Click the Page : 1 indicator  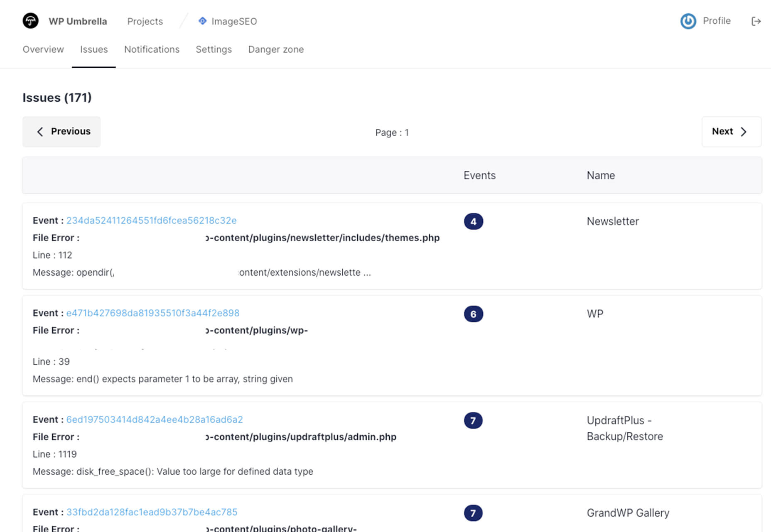pos(392,132)
